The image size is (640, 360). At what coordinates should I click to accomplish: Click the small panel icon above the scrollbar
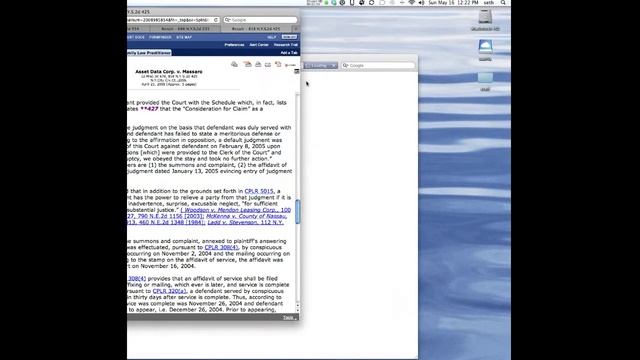tap(297, 71)
